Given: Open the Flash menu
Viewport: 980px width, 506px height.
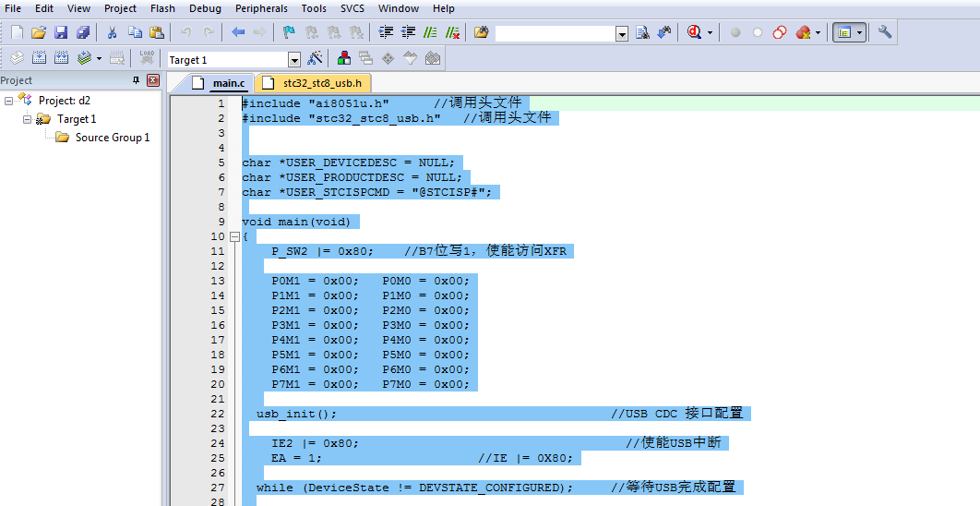Looking at the screenshot, I should tap(162, 8).
